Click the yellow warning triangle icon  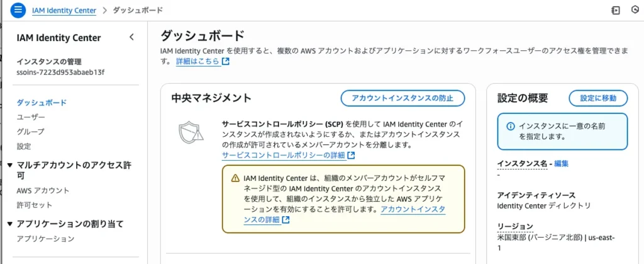point(235,178)
